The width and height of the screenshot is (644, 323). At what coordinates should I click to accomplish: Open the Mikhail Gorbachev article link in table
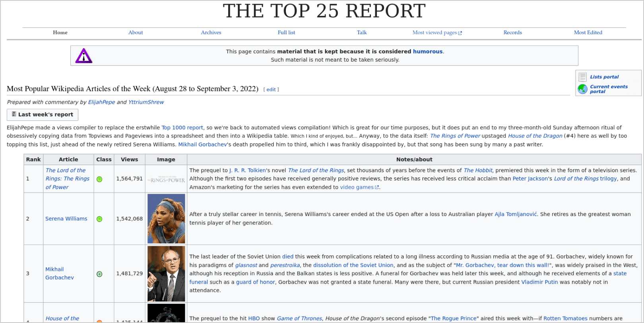point(60,273)
